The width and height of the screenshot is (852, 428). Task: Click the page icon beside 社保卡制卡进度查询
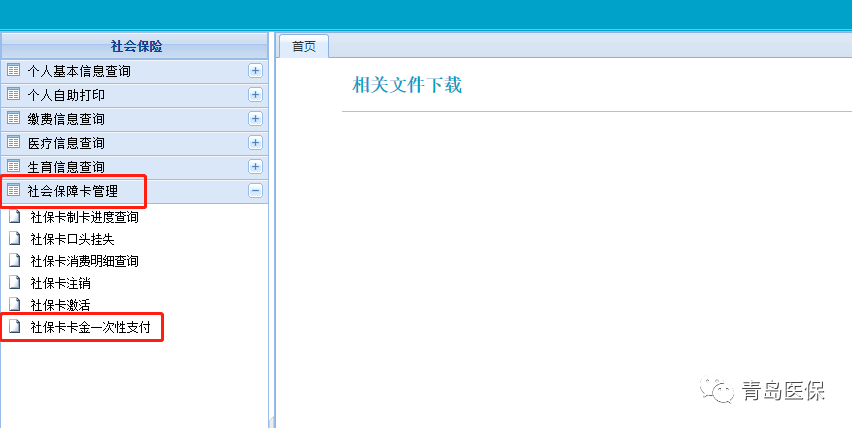coord(14,216)
